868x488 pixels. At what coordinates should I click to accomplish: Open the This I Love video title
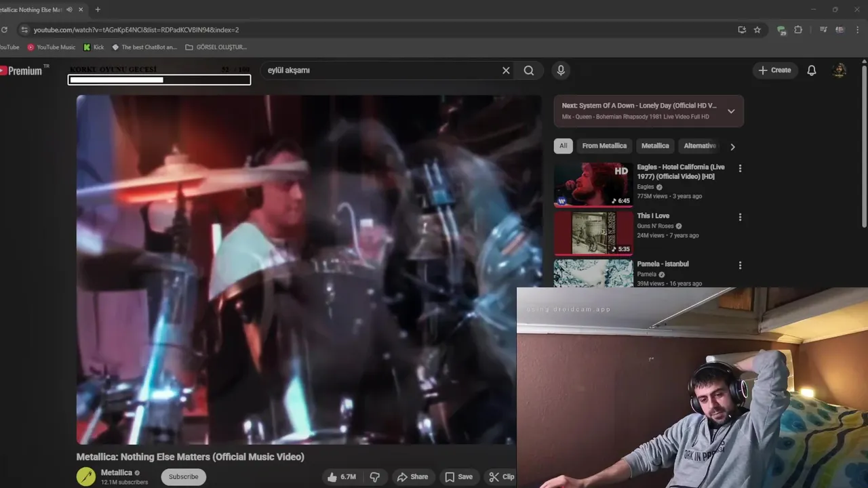pos(653,216)
